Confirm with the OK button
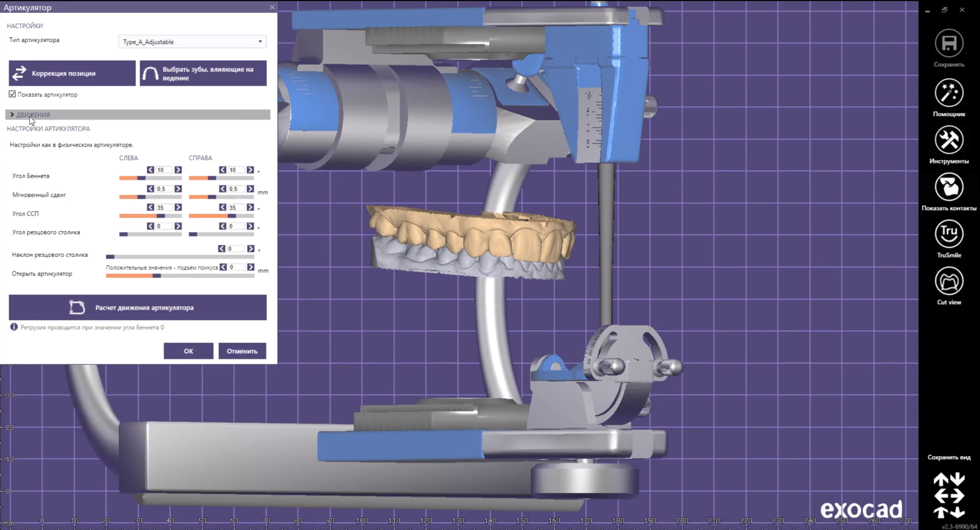This screenshot has width=980, height=530. [x=188, y=351]
